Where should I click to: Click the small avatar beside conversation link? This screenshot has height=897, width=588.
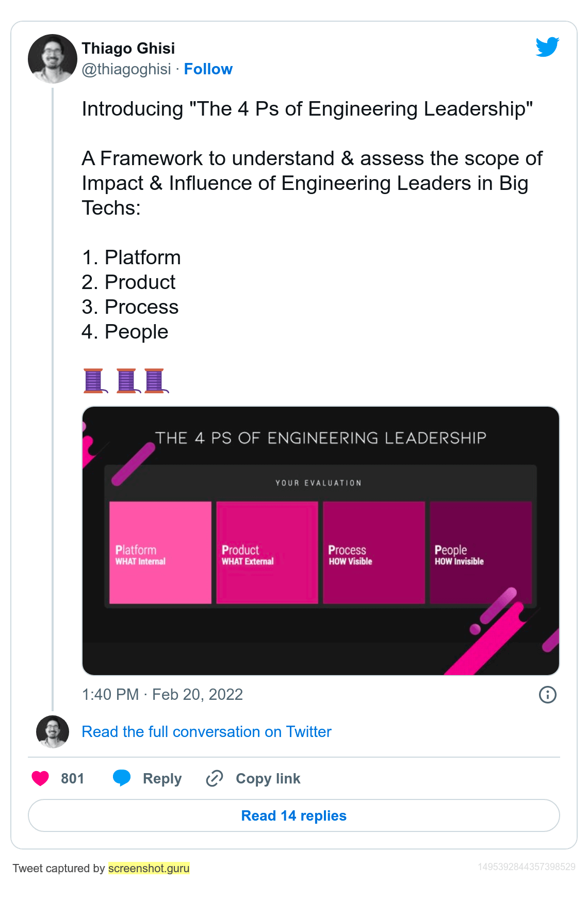[53, 732]
